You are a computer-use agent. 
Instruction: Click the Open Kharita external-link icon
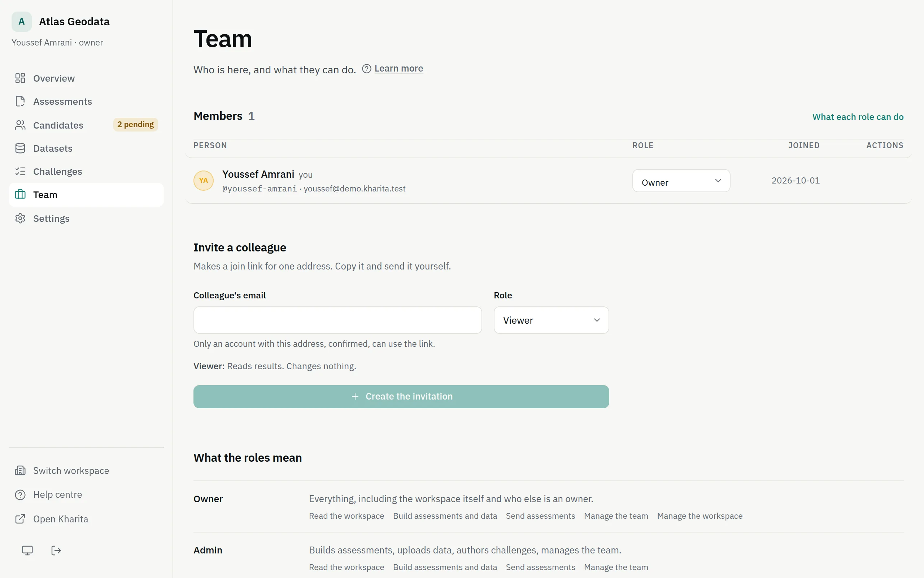click(x=20, y=519)
